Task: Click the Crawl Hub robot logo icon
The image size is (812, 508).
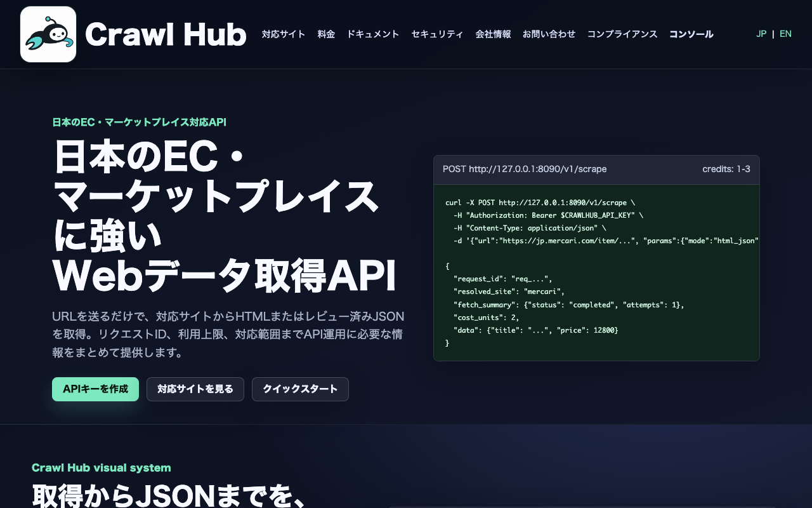Action: point(48,34)
